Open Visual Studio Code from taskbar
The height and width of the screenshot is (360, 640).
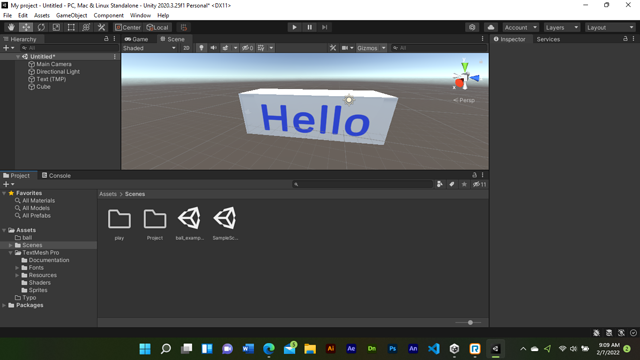tap(433, 349)
